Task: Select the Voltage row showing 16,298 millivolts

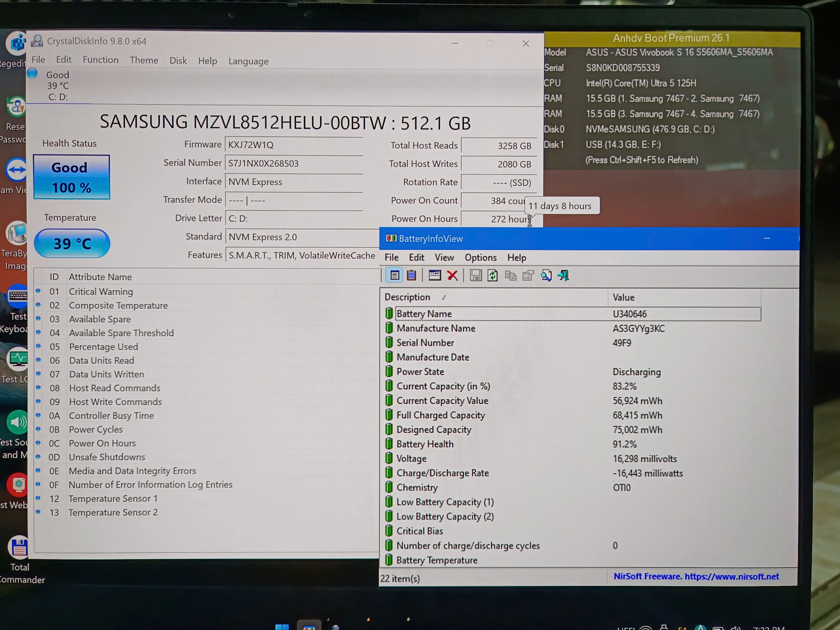Action: [x=573, y=458]
